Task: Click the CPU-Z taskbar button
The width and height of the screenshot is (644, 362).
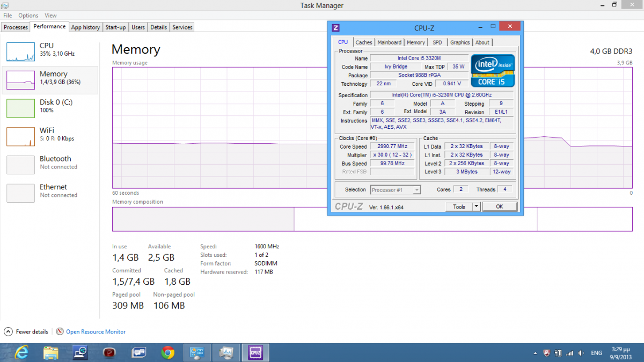Action: pos(255,352)
